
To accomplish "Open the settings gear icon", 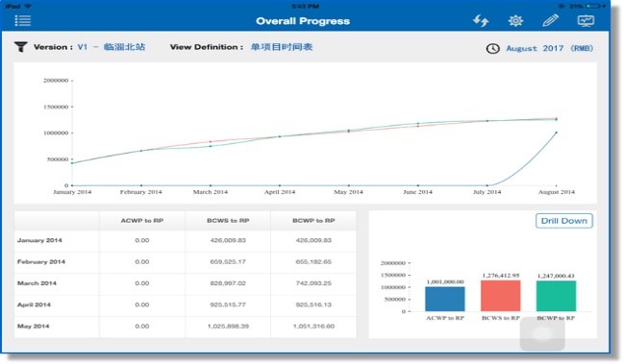I will point(515,21).
